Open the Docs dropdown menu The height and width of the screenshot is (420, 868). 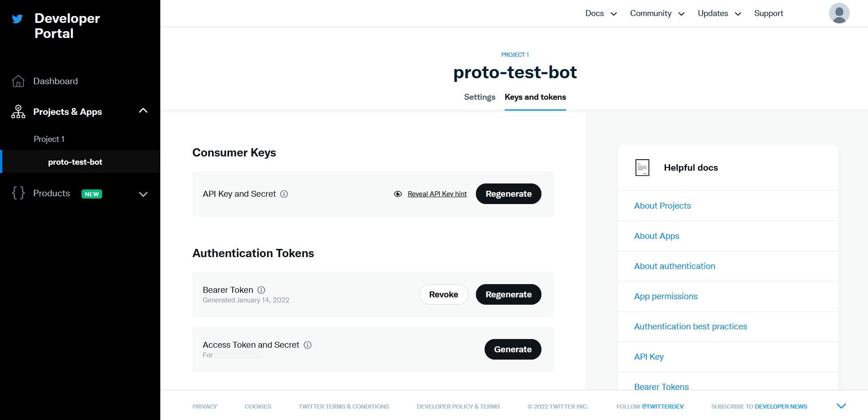pos(601,13)
